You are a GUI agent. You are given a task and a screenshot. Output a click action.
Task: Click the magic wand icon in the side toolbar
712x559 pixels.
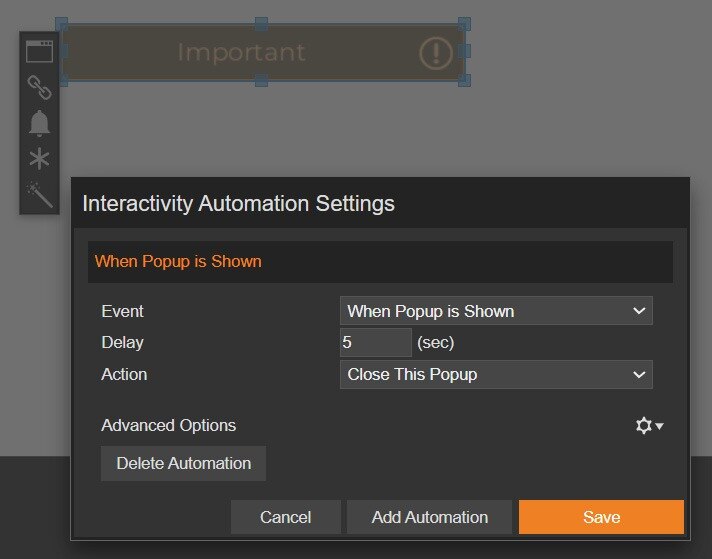click(x=39, y=194)
